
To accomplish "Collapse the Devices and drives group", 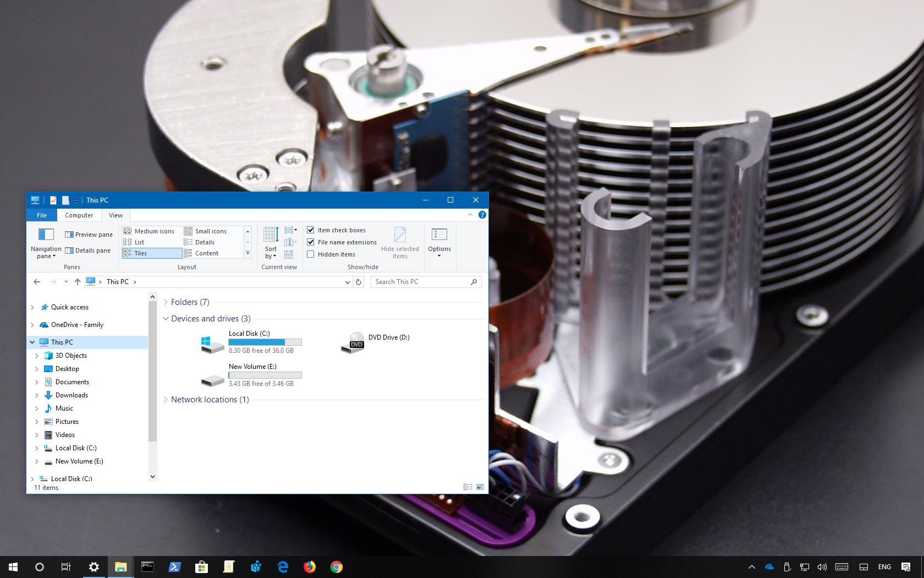I will tap(166, 319).
